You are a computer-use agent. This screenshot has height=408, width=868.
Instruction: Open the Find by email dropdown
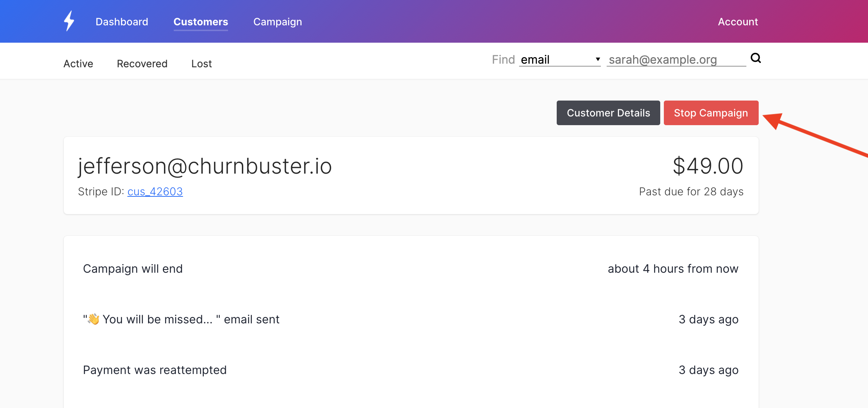click(560, 60)
